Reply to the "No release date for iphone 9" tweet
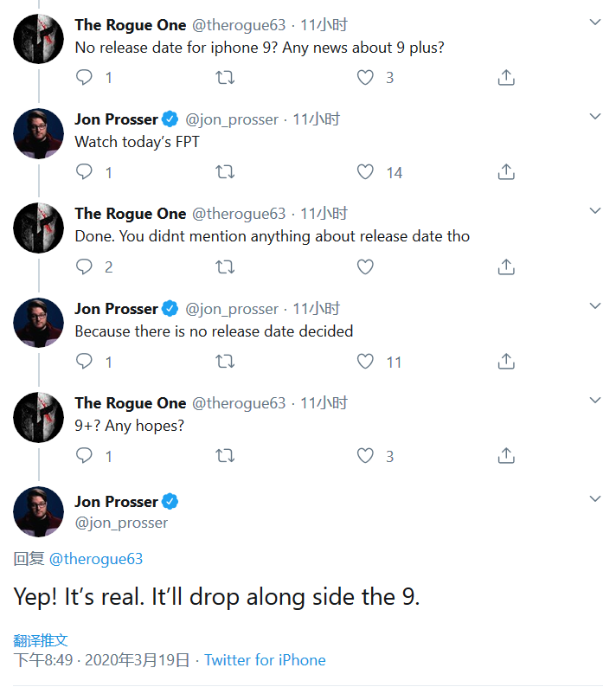 coord(85,78)
